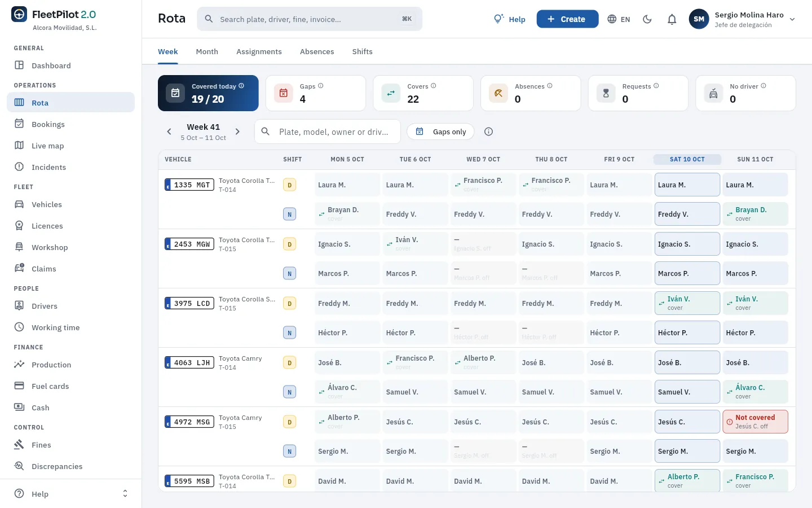This screenshot has height=508, width=812.
Task: Expand the sidebar Help menu
Action: click(70, 494)
